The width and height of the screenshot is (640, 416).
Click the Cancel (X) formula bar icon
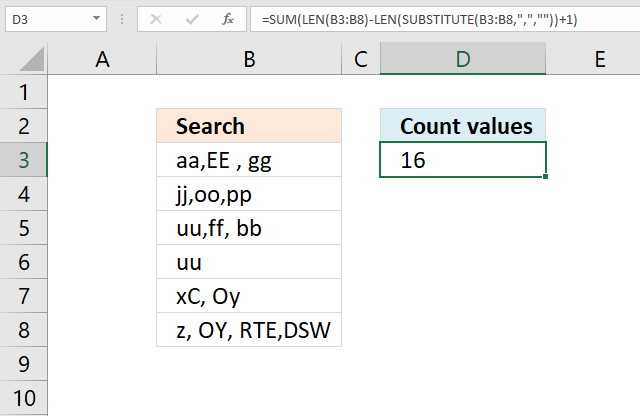(x=156, y=19)
